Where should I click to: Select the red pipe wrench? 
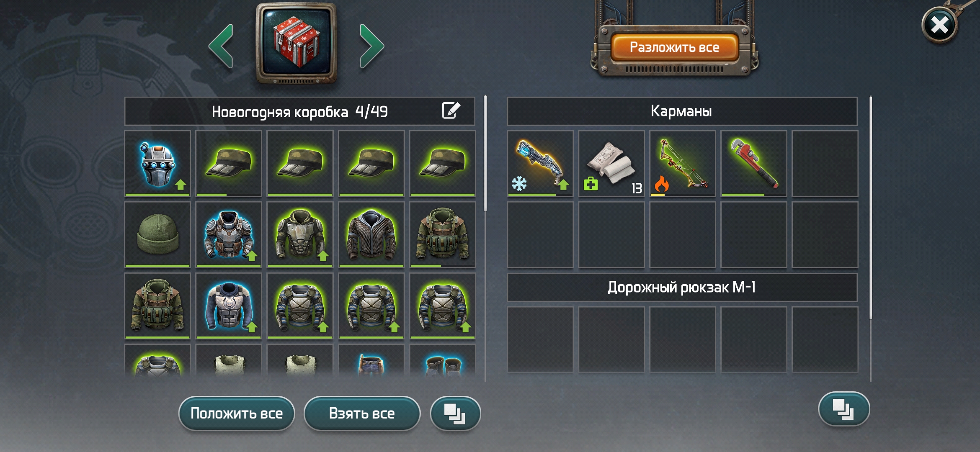(x=754, y=164)
